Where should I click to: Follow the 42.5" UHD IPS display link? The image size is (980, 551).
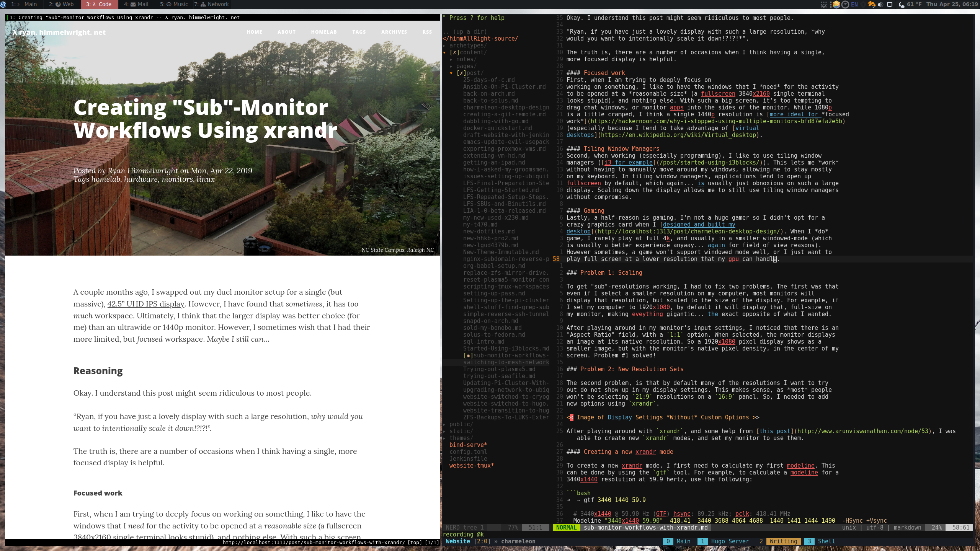(x=145, y=304)
